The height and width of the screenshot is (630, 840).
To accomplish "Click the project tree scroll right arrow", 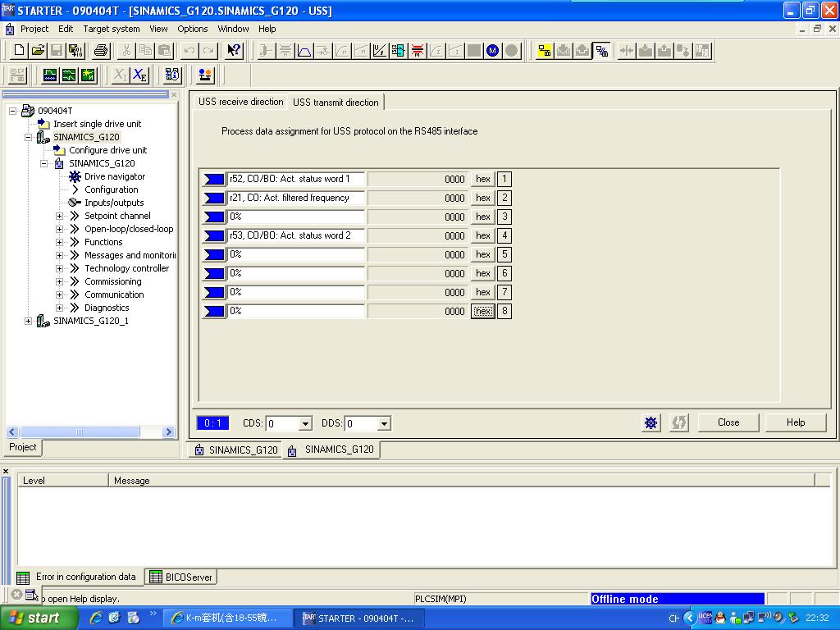I will pos(168,431).
